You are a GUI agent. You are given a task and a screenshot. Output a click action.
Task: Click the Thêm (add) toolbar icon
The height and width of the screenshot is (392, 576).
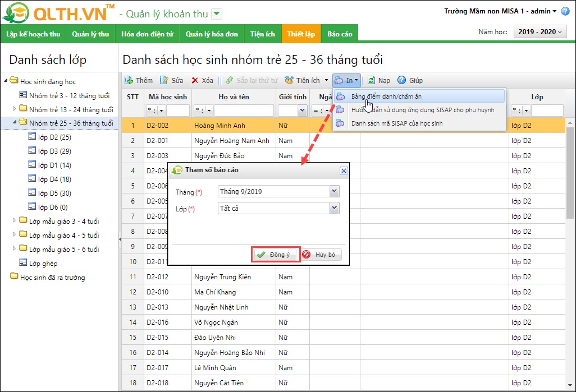[x=129, y=81]
